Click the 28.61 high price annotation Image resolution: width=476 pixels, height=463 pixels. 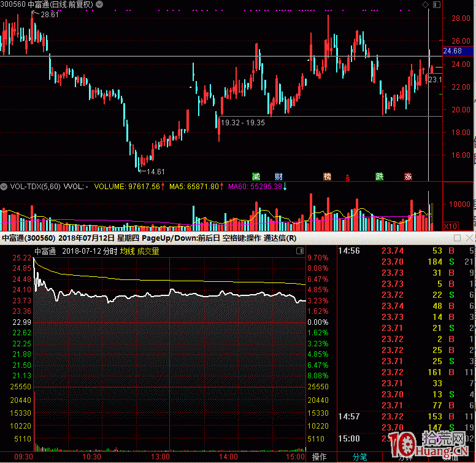click(x=50, y=14)
